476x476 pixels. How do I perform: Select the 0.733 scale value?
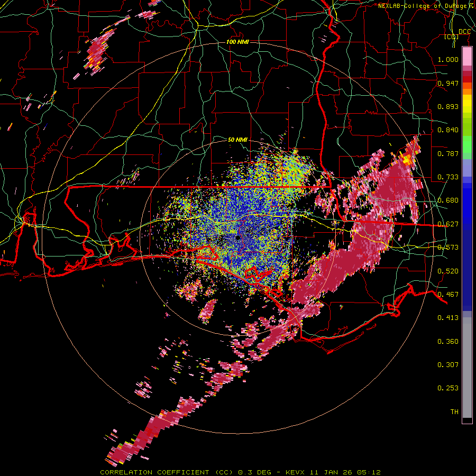click(x=448, y=177)
